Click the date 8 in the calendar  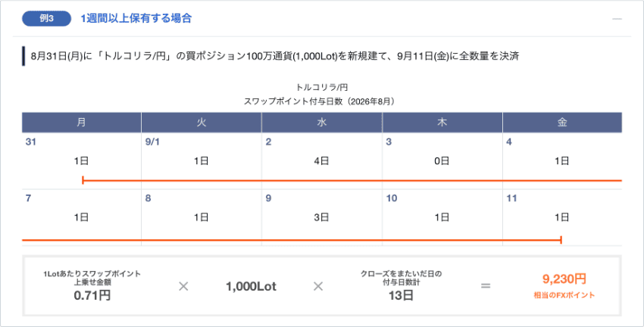(x=148, y=198)
